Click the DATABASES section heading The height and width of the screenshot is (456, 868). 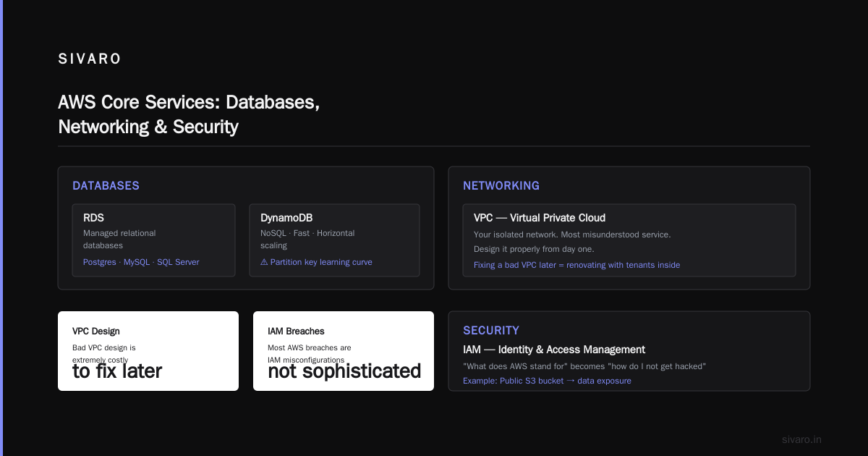(106, 186)
